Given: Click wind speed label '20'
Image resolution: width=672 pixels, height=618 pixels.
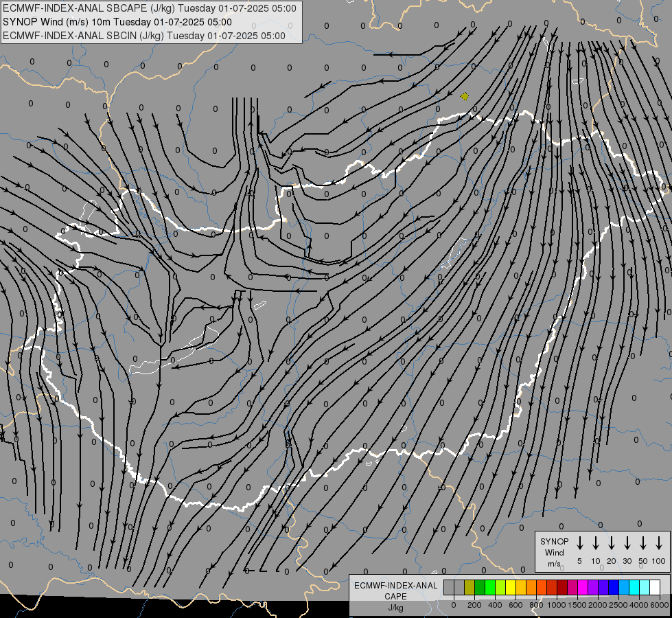Looking at the screenshot, I should (612, 561).
